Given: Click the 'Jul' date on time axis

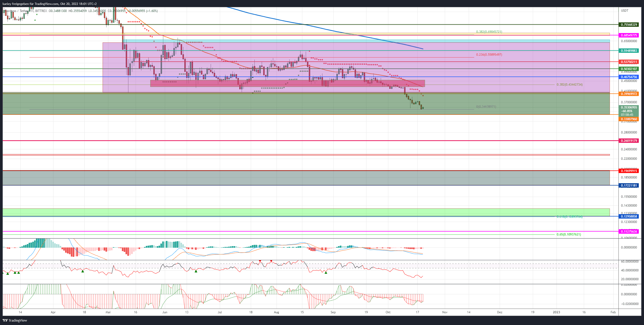Looking at the screenshot, I should (220, 312).
